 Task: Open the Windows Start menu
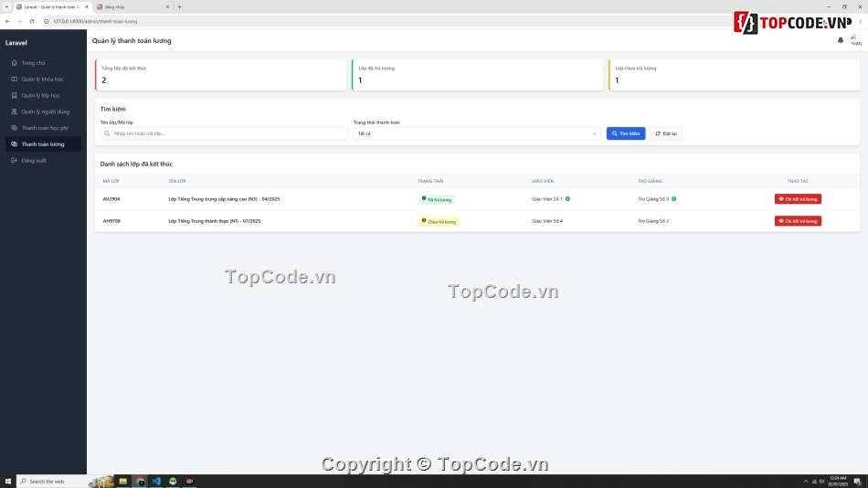pyautogui.click(x=7, y=482)
